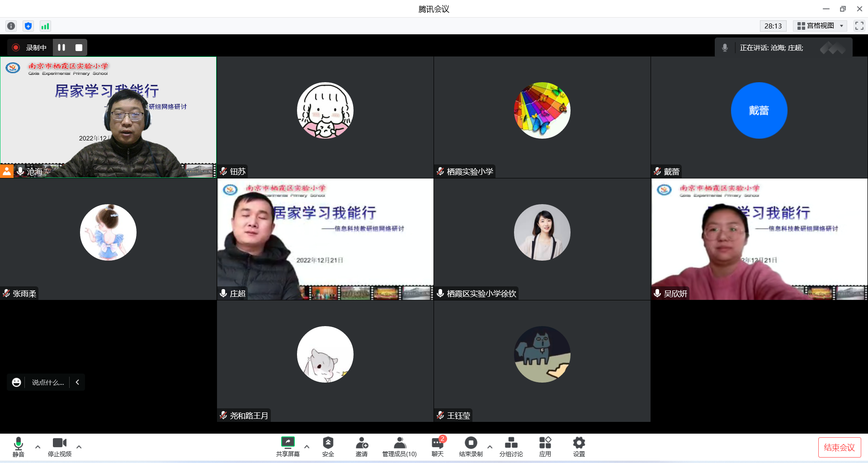The width and height of the screenshot is (868, 463).
Task: Click the 结束会议 end meeting button
Action: (840, 447)
